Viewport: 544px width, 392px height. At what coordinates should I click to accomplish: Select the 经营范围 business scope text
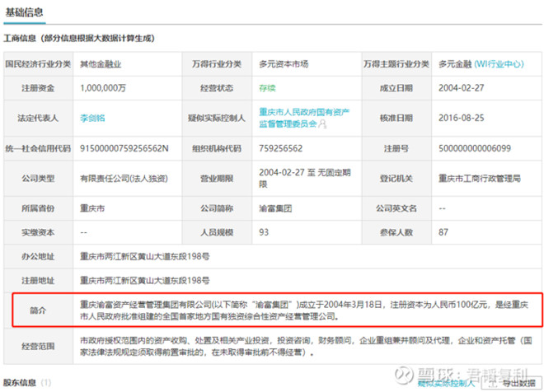pyautogui.click(x=306, y=346)
